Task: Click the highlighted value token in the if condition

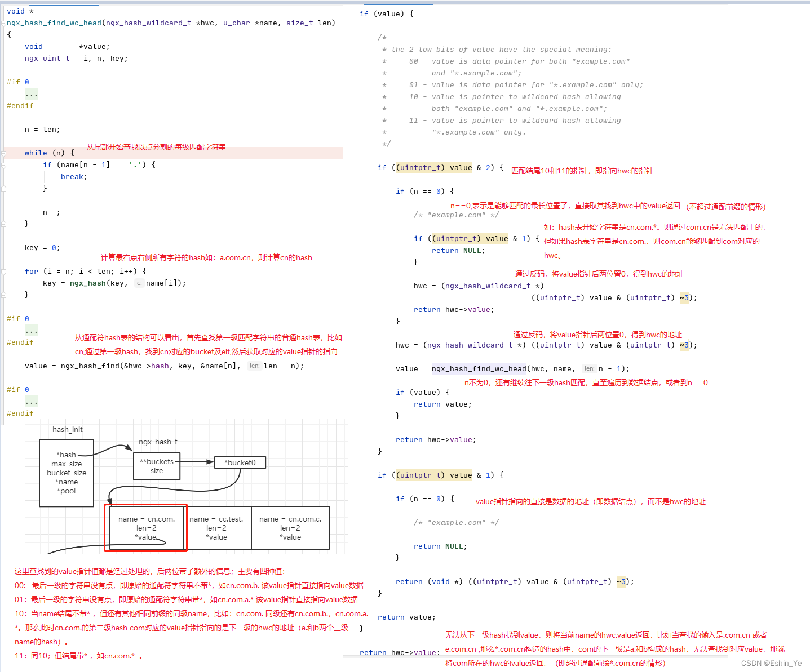Action: click(461, 167)
